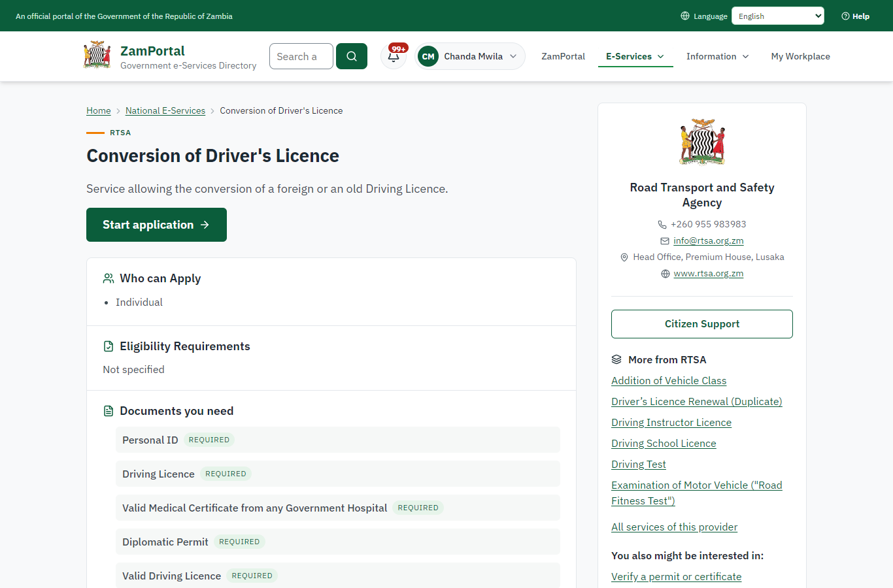Open Examination of Motor Vehicle link
This screenshot has width=893, height=588.
click(x=697, y=493)
